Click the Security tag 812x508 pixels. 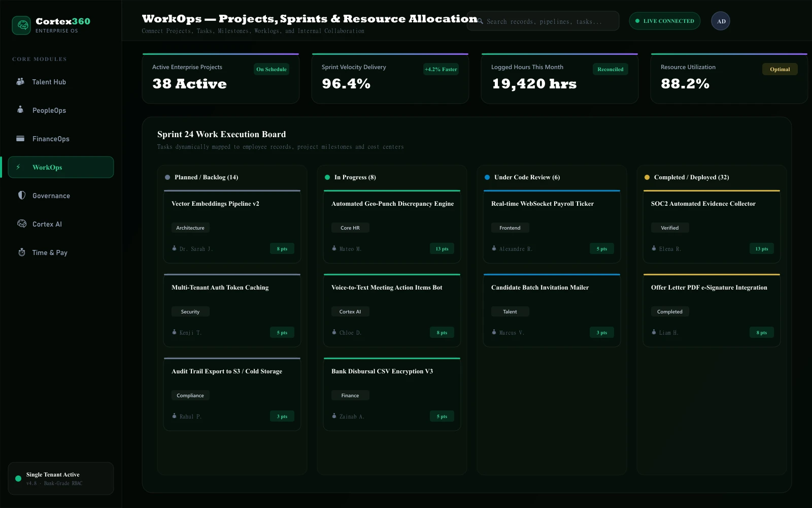tap(190, 311)
